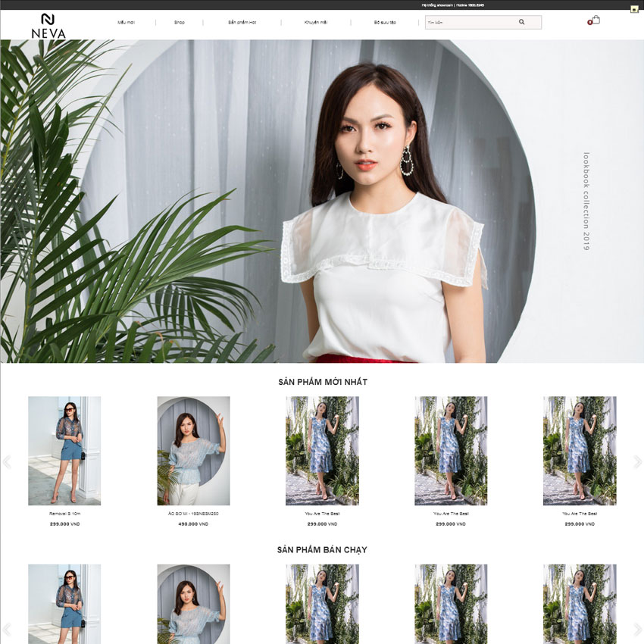Click the search magnifier icon
This screenshot has height=644, width=644.
(x=521, y=22)
